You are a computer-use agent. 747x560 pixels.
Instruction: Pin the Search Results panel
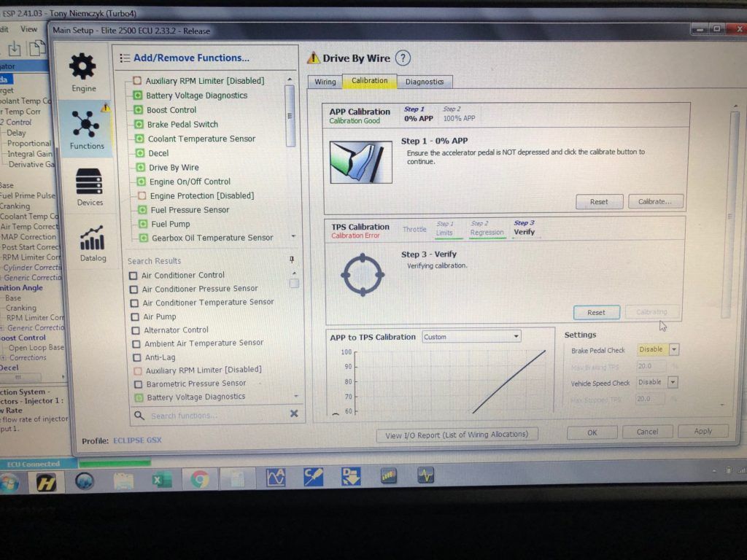[292, 260]
